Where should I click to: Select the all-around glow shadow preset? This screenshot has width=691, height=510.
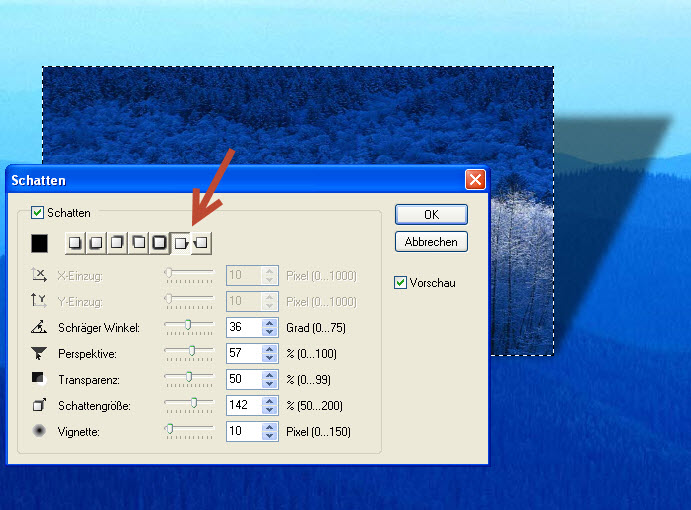[160, 243]
